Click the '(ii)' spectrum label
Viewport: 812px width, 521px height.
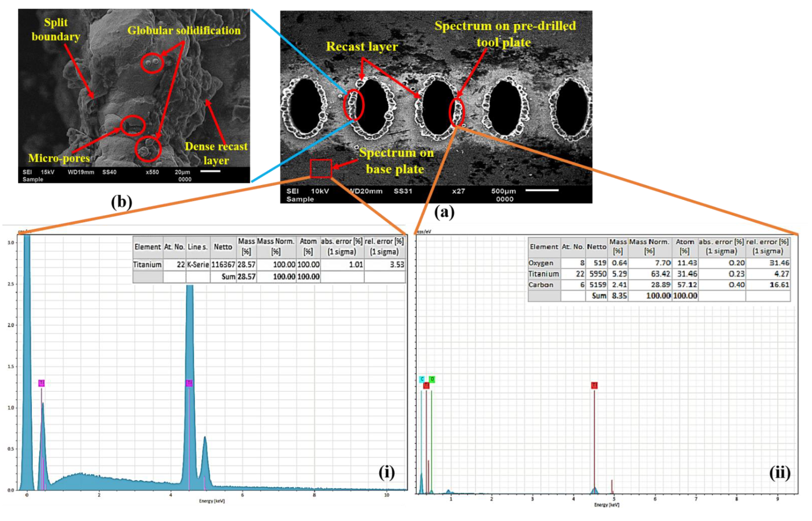779,472
